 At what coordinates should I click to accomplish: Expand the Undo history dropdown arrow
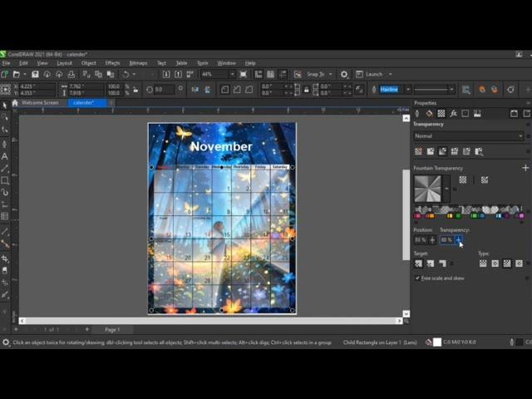pyautogui.click(x=134, y=74)
